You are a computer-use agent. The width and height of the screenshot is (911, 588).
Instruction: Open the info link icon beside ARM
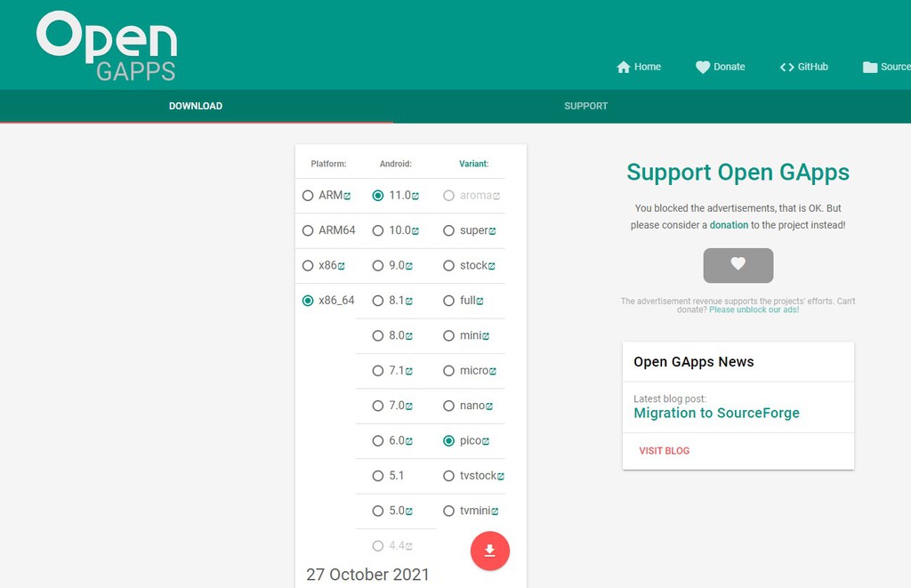click(347, 196)
